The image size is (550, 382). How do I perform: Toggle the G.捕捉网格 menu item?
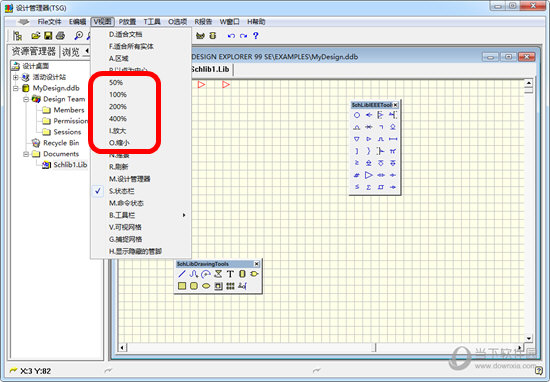[141, 239]
